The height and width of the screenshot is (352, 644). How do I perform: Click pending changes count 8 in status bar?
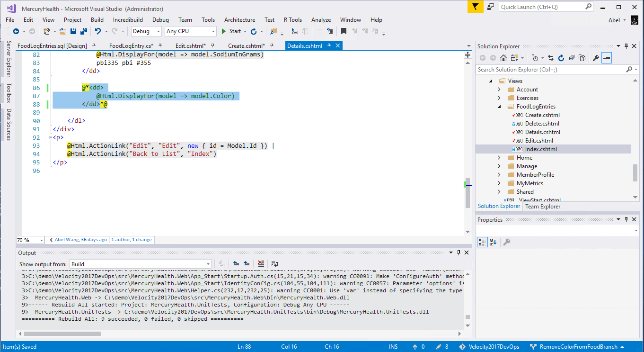(x=442, y=347)
